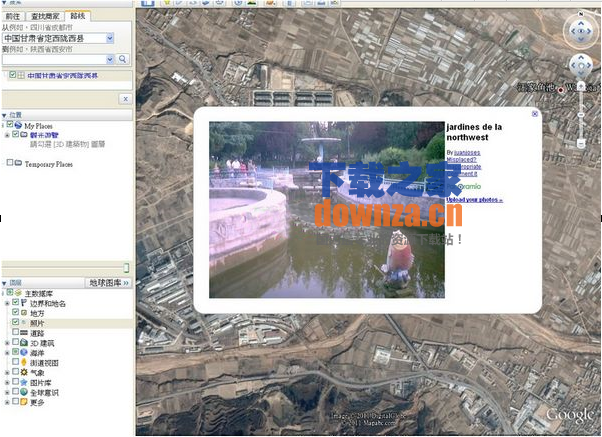Click the 地方 layer icon
This screenshot has width=602, height=437.
click(24, 313)
